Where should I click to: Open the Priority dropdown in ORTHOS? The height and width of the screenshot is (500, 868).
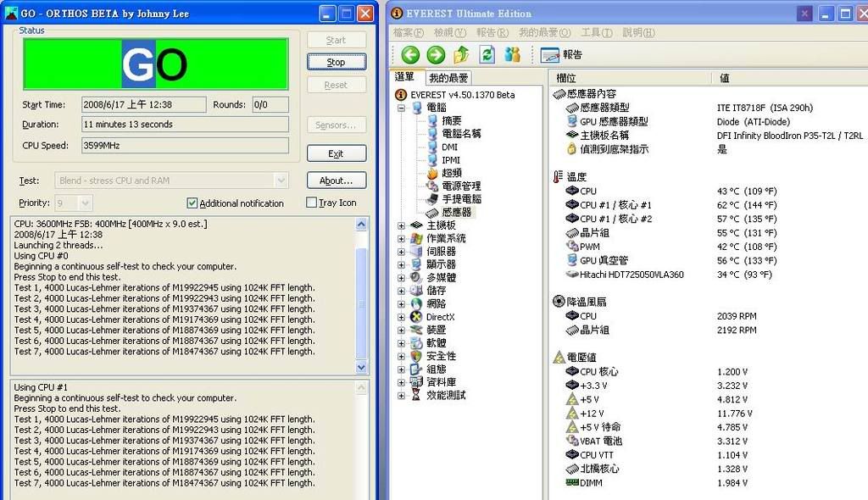[86, 203]
